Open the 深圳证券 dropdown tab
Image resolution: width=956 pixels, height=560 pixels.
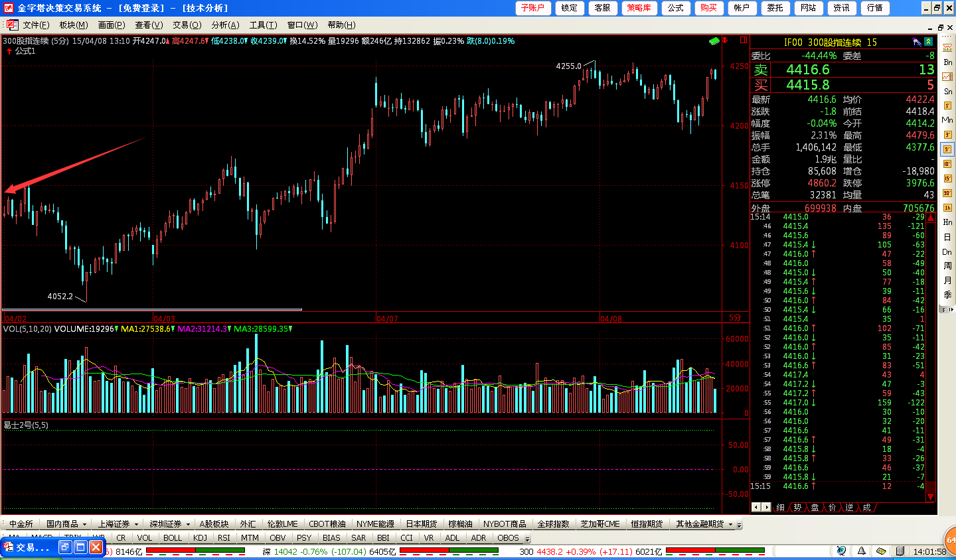[x=169, y=524]
